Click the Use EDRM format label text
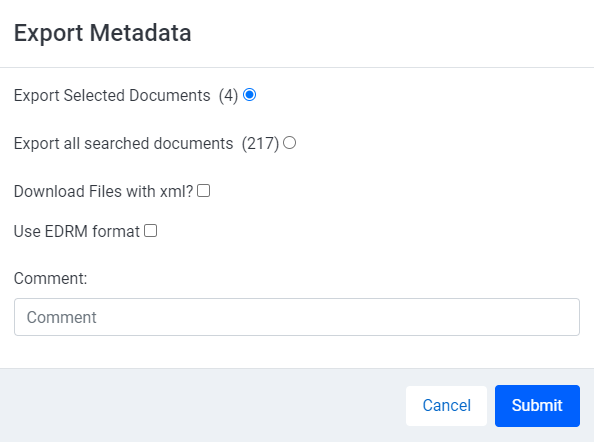 click(x=77, y=231)
